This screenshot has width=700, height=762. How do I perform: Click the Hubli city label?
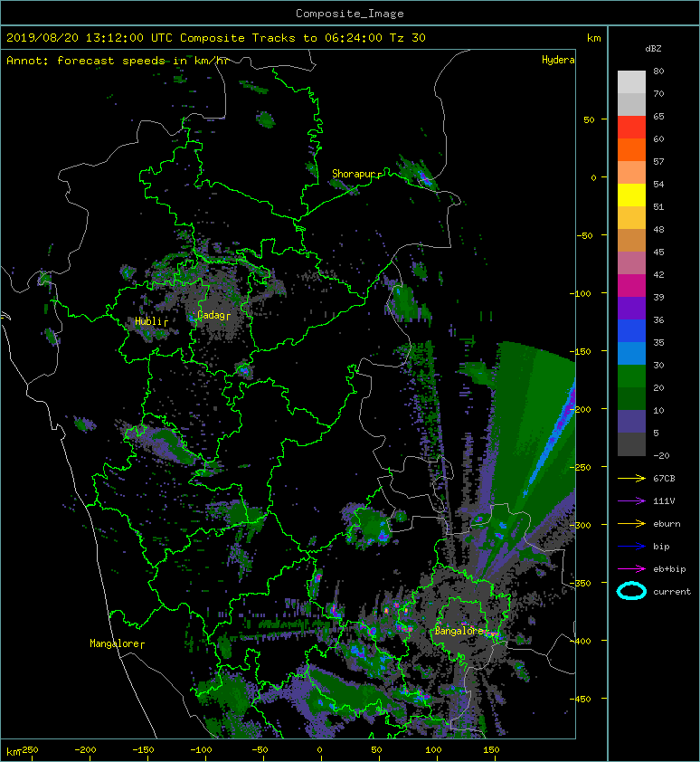coord(148,321)
